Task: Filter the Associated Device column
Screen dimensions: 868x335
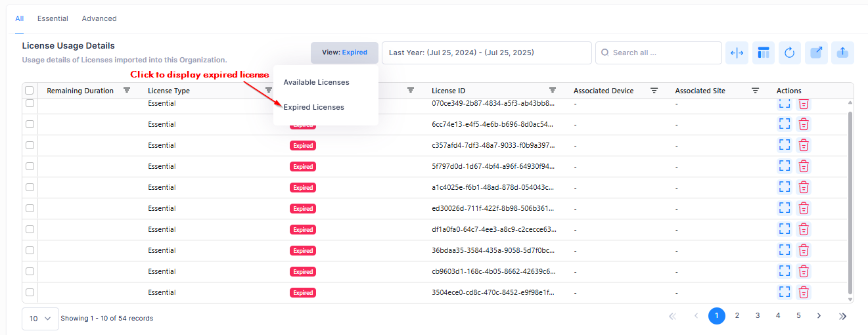Action: pyautogui.click(x=654, y=91)
